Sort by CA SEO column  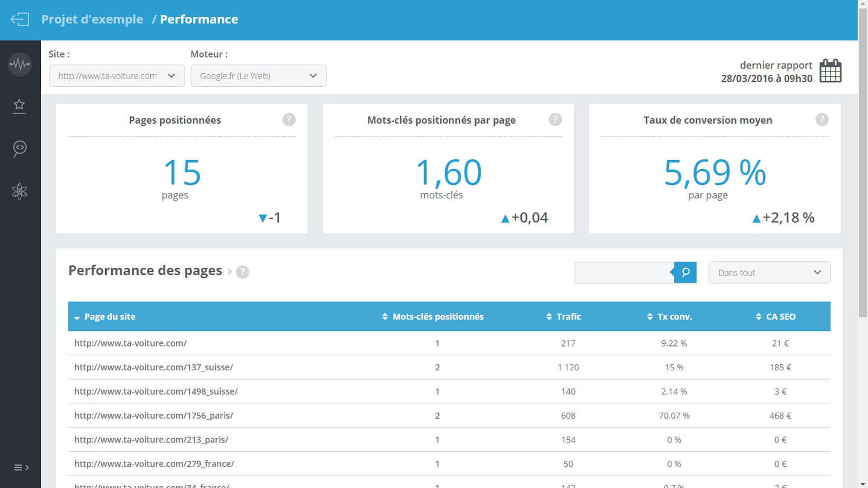pyautogui.click(x=776, y=317)
